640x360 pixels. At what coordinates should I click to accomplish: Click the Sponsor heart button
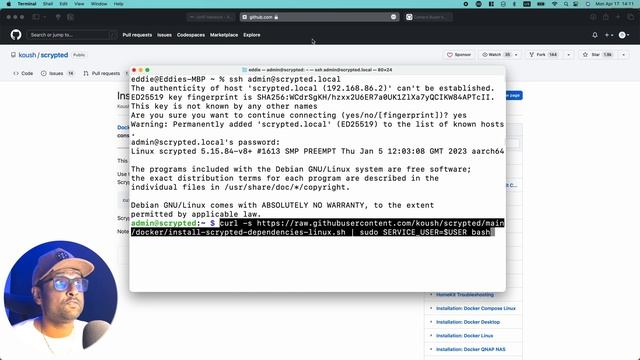tap(459, 55)
